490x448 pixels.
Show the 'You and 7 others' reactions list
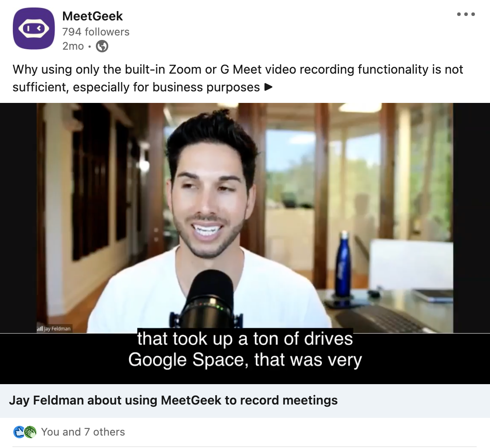(83, 432)
